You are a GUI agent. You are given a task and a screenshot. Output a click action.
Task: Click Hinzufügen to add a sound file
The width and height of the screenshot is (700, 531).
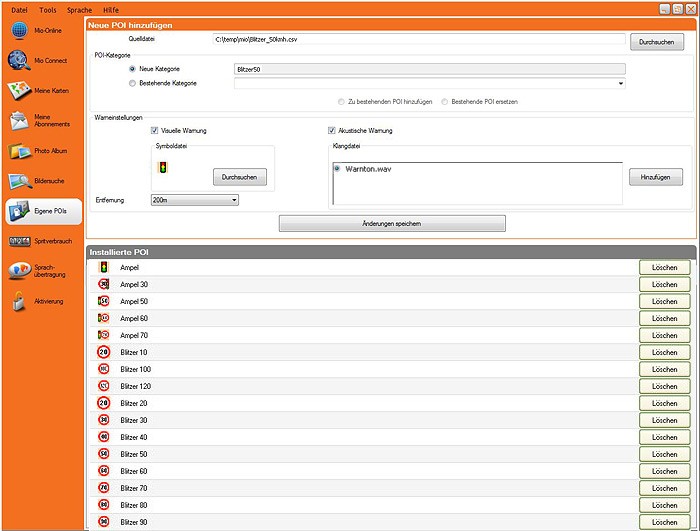[x=655, y=176]
